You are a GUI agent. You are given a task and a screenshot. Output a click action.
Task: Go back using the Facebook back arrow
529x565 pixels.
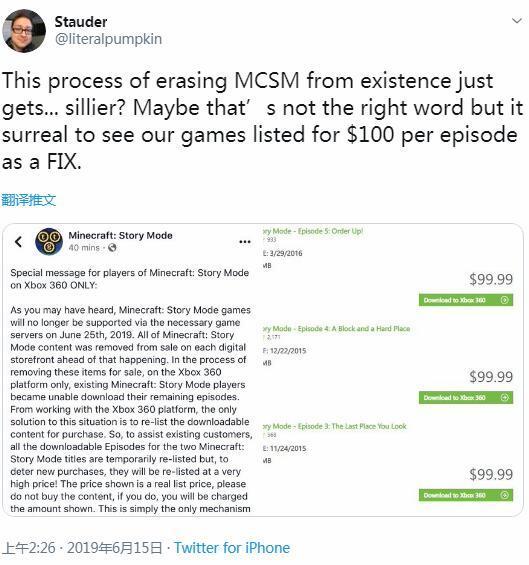tap(19, 241)
